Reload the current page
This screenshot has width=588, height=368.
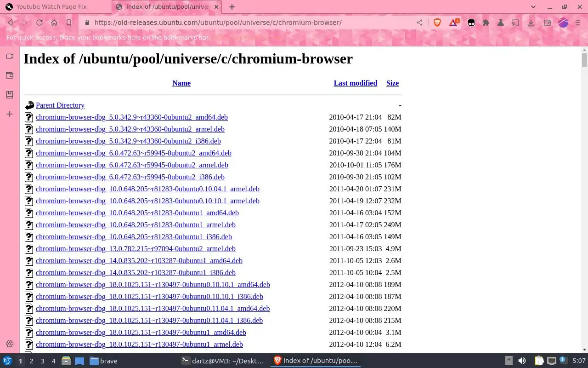click(x=40, y=23)
